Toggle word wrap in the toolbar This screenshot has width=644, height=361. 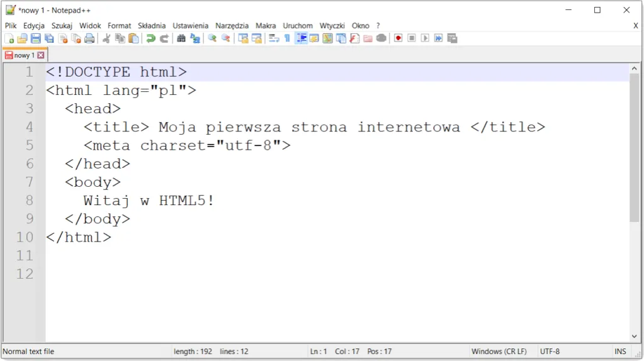pos(274,38)
